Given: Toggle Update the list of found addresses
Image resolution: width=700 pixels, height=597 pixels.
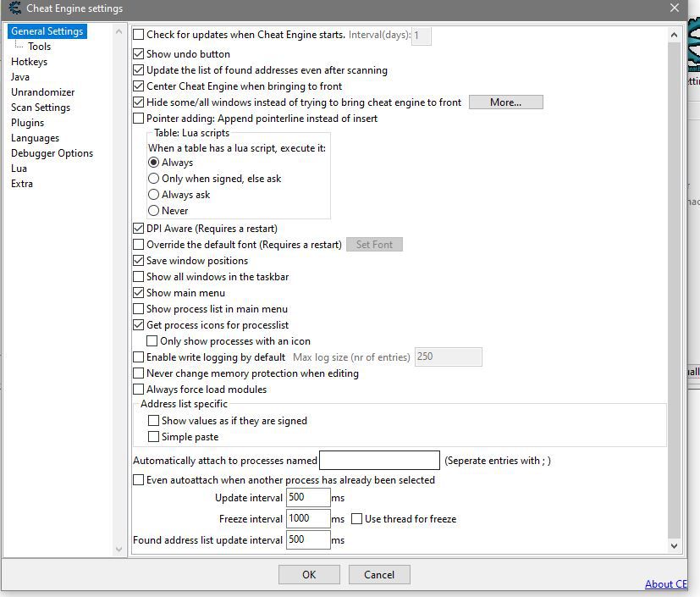Looking at the screenshot, I should pyautogui.click(x=139, y=70).
